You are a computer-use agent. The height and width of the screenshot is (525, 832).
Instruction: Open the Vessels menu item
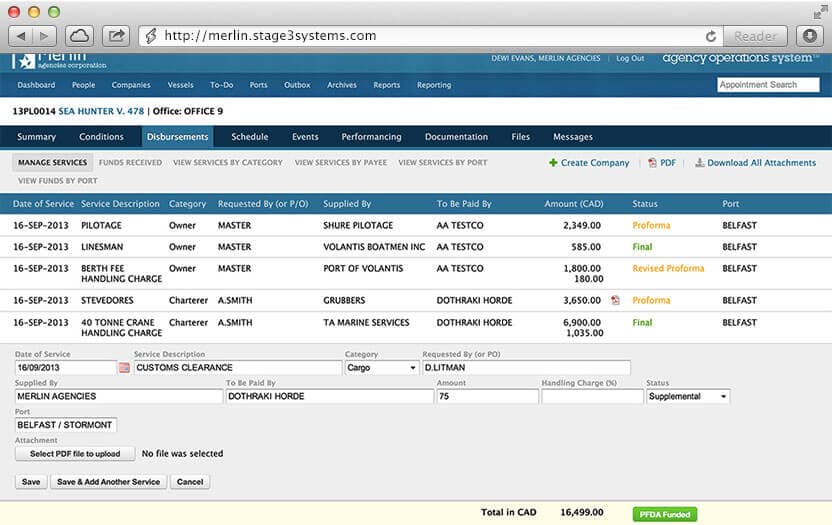(x=180, y=85)
